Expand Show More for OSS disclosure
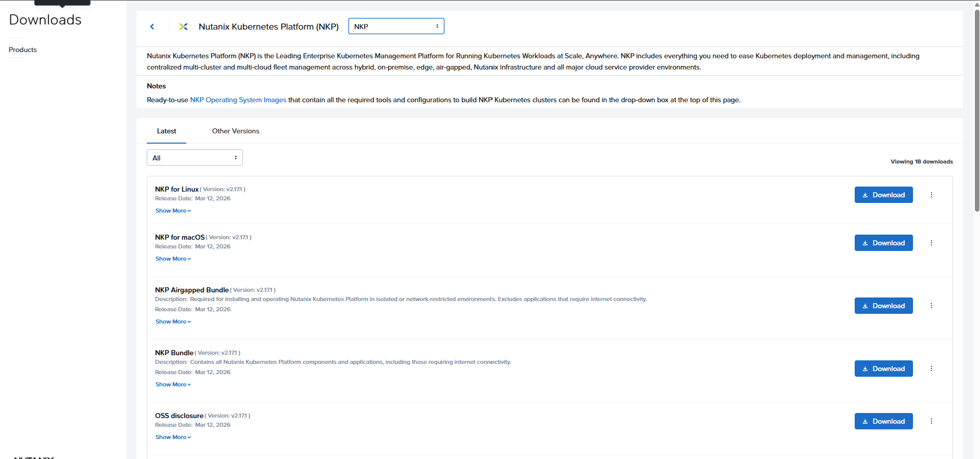 tap(173, 437)
